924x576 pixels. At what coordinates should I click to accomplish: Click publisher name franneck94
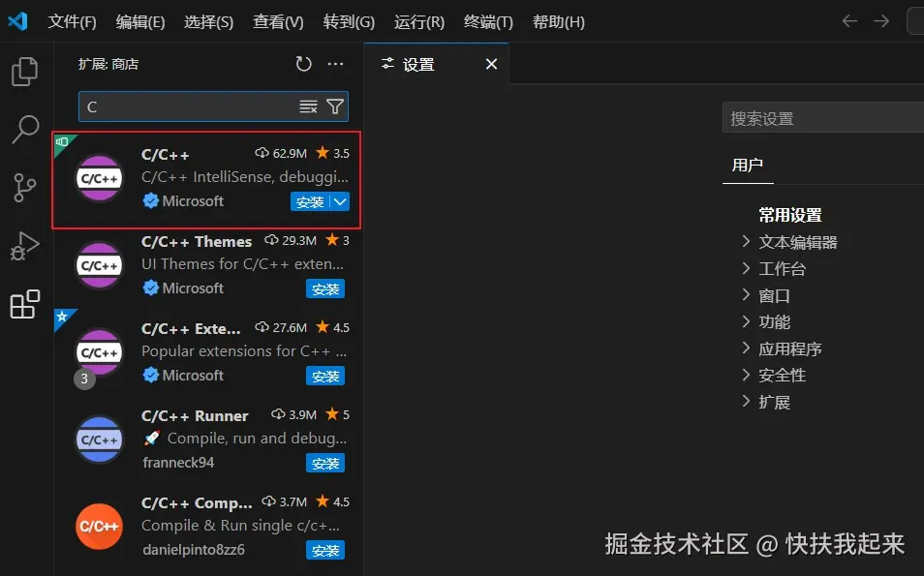tap(178, 463)
